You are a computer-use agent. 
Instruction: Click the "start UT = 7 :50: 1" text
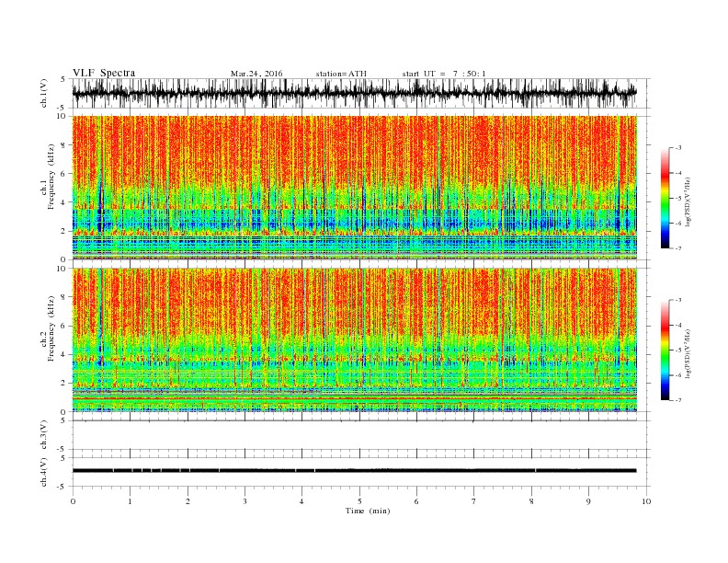tap(444, 74)
